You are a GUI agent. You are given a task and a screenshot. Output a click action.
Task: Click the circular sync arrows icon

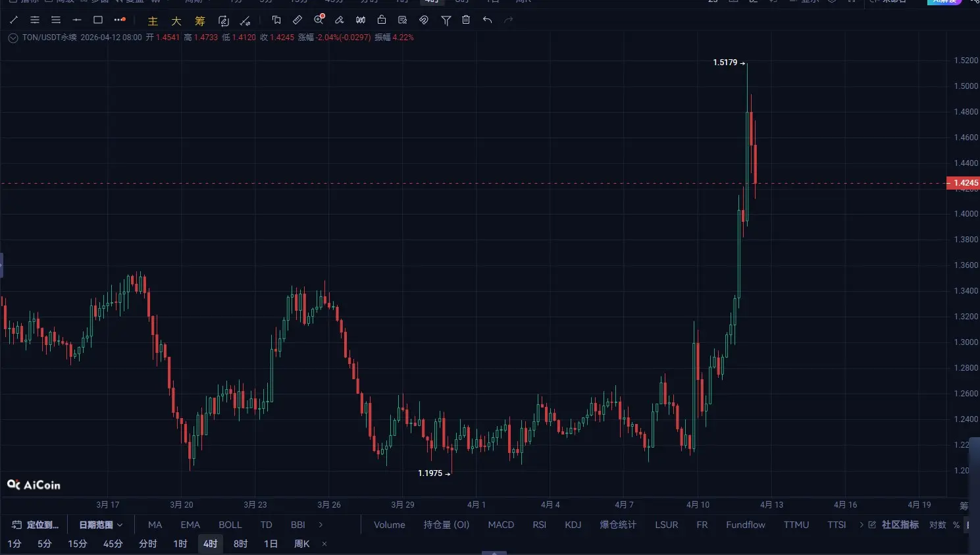pyautogui.click(x=224, y=21)
